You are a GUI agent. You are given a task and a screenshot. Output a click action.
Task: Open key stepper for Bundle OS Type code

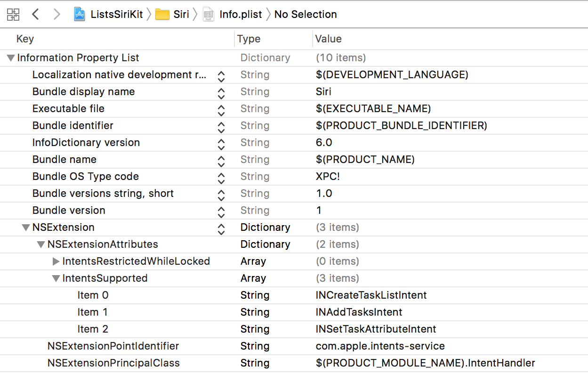tap(221, 177)
